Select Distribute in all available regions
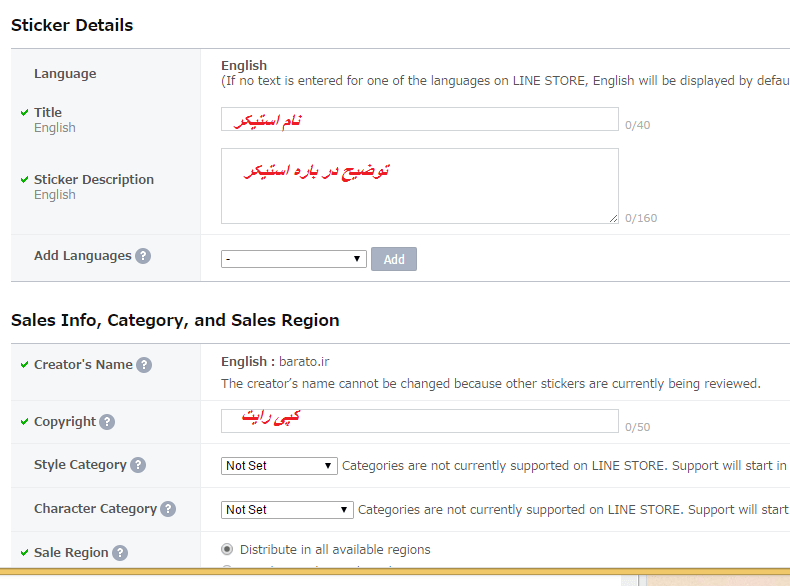The height and width of the screenshot is (586, 790). 227,549
